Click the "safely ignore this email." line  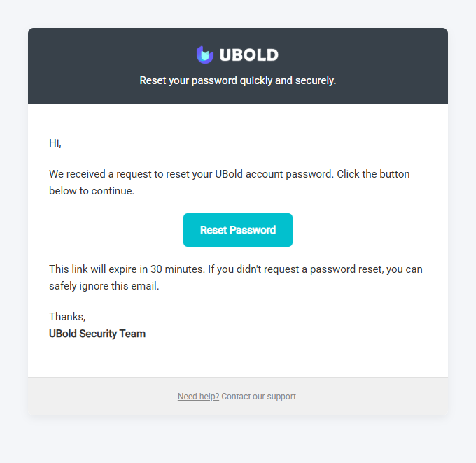(104, 286)
